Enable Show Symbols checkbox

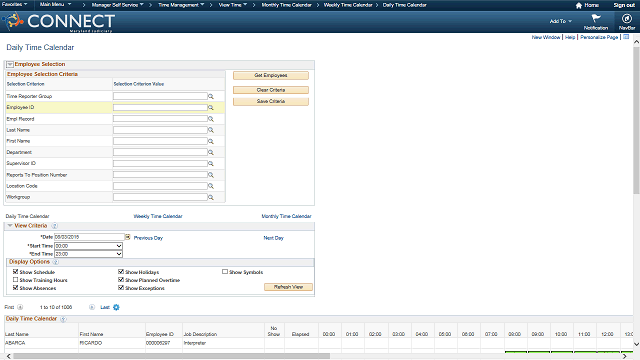[225, 271]
